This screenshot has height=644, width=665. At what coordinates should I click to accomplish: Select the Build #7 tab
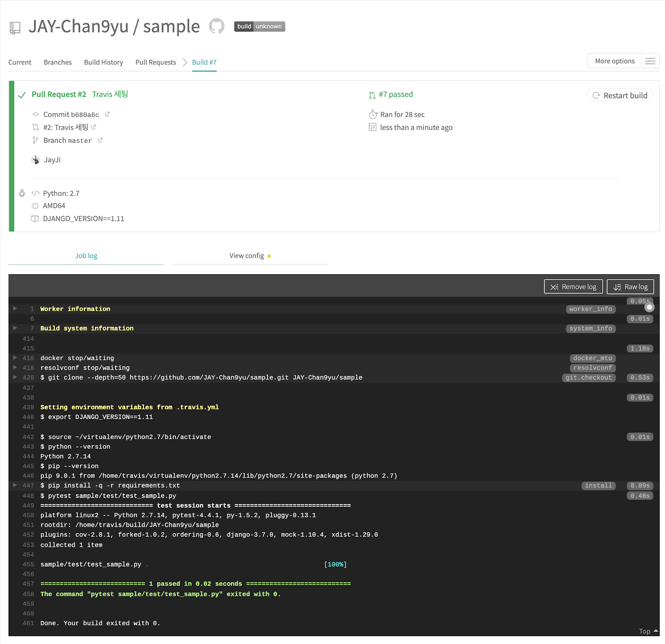click(204, 62)
